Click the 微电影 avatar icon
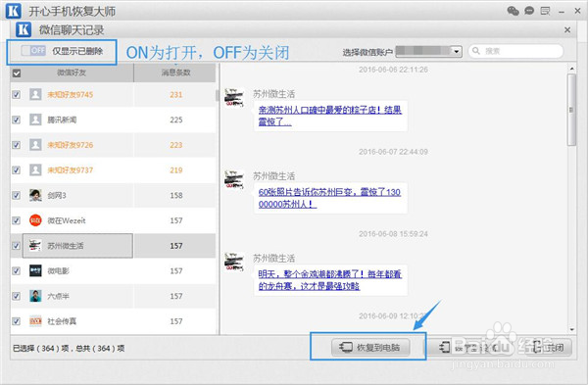This screenshot has height=385, width=588. 35,270
